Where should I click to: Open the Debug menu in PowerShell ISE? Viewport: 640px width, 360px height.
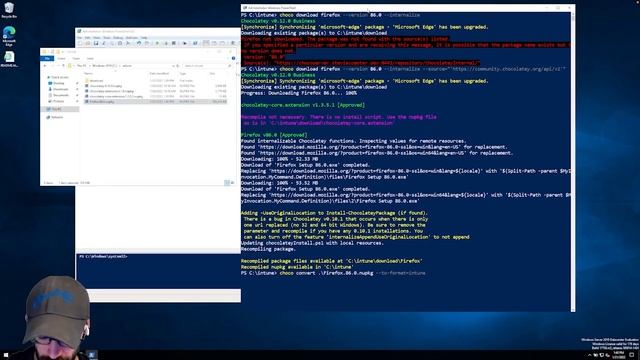pos(118,38)
